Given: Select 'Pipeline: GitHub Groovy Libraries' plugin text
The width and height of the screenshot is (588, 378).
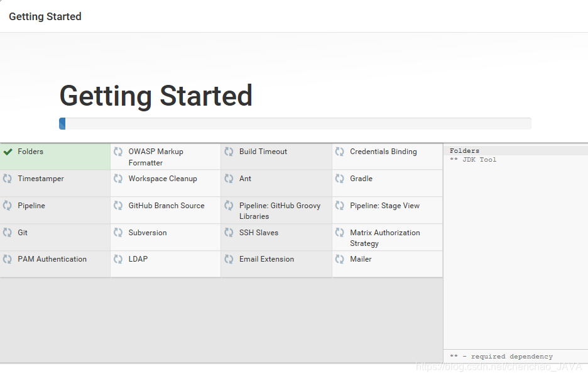Looking at the screenshot, I should pos(280,211).
